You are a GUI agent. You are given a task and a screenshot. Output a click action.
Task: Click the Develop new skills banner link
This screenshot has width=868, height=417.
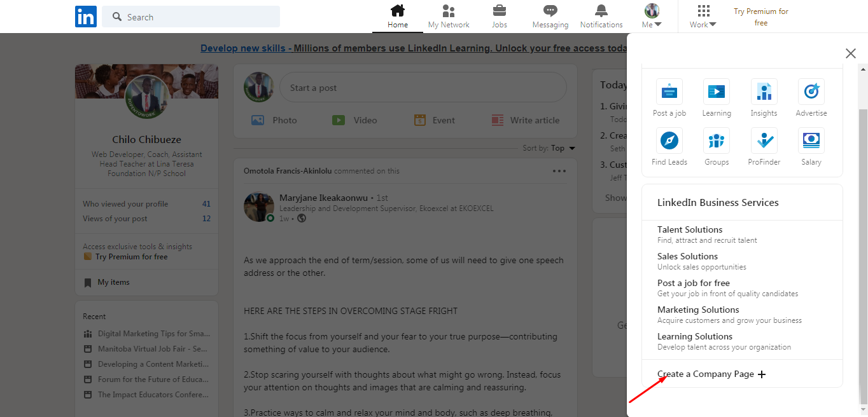click(x=414, y=48)
